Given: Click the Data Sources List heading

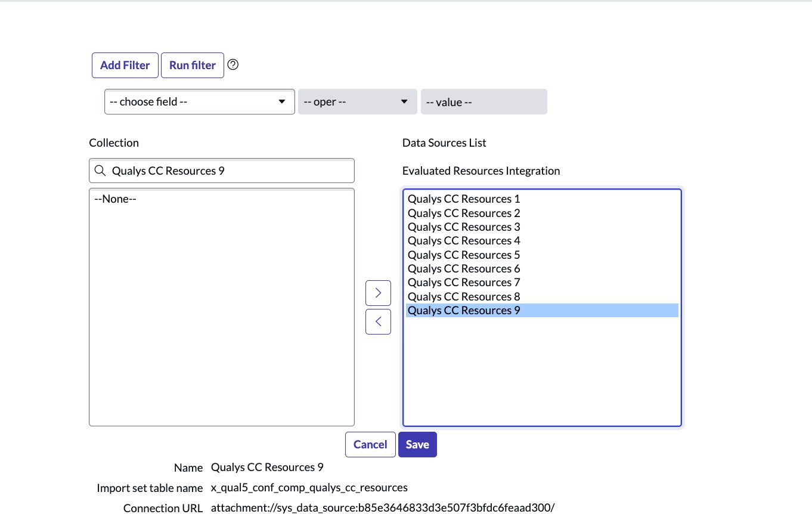Looking at the screenshot, I should coord(444,143).
